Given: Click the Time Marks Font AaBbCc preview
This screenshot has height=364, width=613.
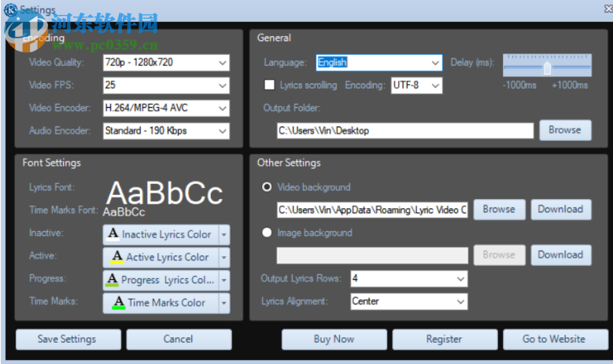Looking at the screenshot, I should coord(124,212).
